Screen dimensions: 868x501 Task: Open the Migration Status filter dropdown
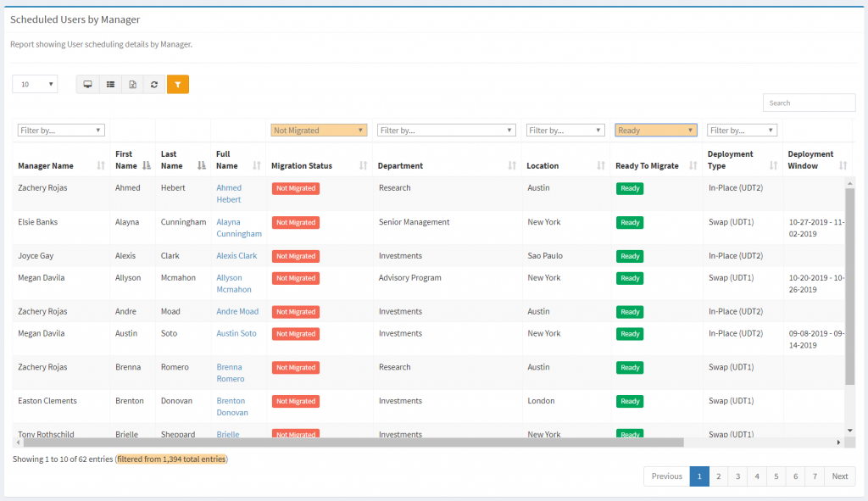click(319, 130)
